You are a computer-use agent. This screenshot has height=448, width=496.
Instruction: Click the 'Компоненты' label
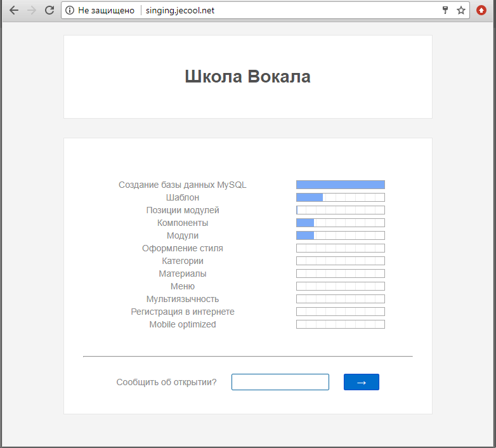point(183,223)
